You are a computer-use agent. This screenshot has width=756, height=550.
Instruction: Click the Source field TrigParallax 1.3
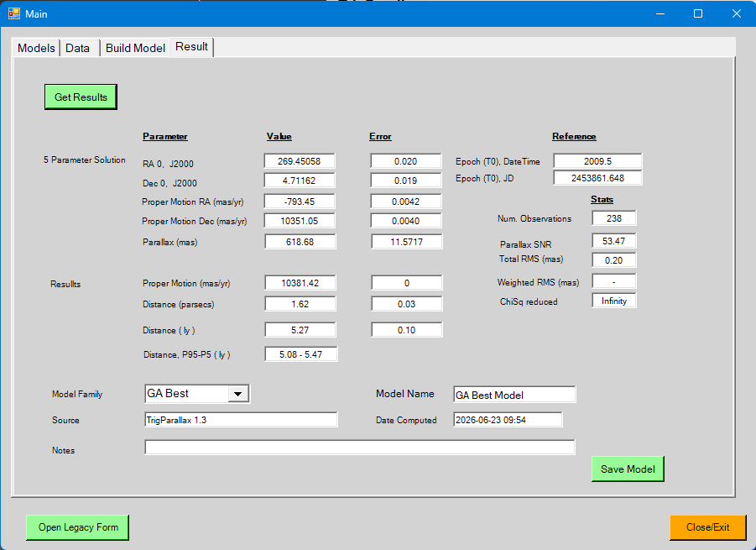pos(241,420)
